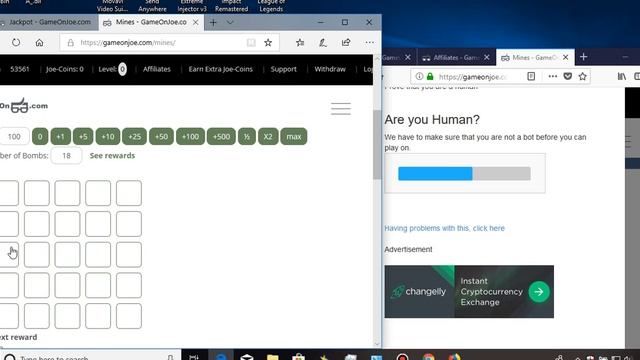
Task: Click the bet amount field showing 100
Action: [x=14, y=136]
